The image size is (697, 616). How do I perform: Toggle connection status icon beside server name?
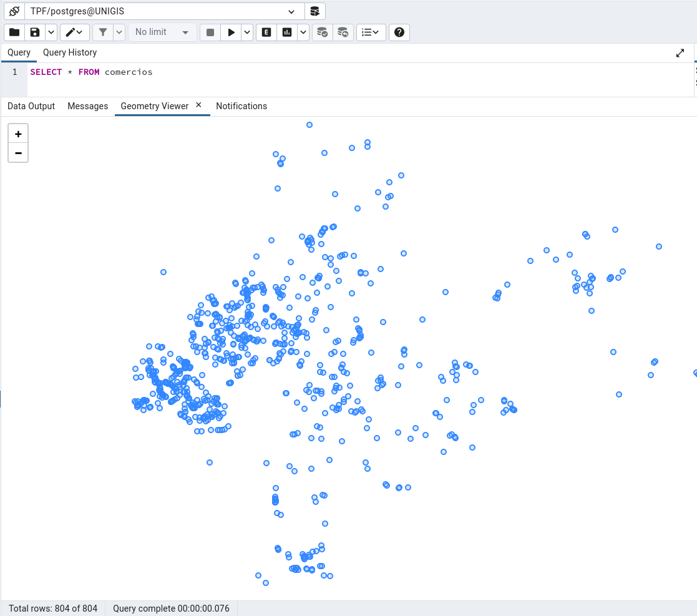(14, 11)
